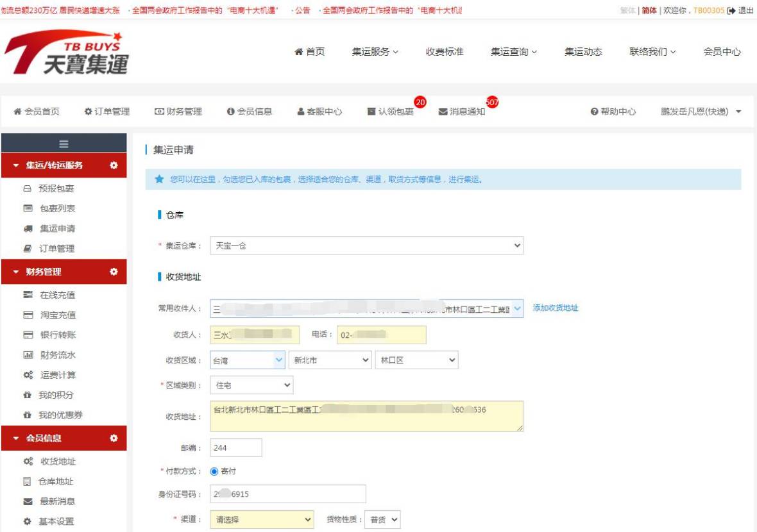The height and width of the screenshot is (532, 757).
Task: Click the chart icon next to 财务流水
Action: click(28, 355)
